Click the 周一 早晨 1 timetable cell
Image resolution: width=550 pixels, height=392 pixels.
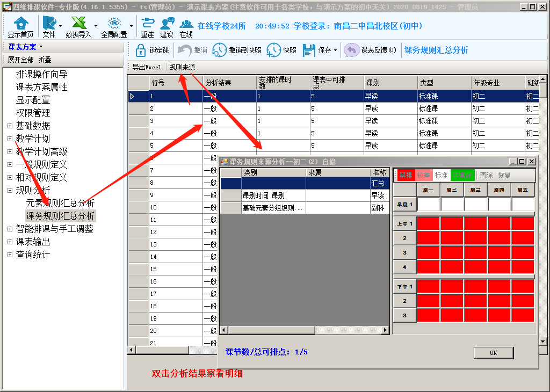(x=428, y=205)
